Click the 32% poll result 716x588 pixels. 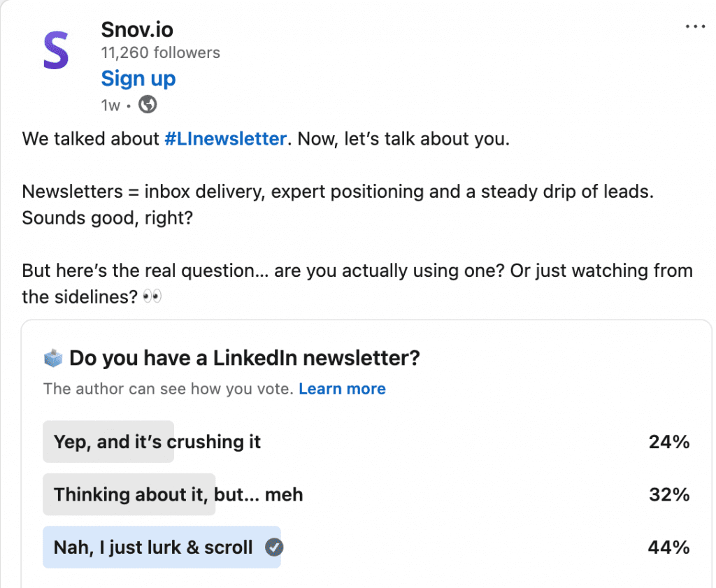[668, 494]
